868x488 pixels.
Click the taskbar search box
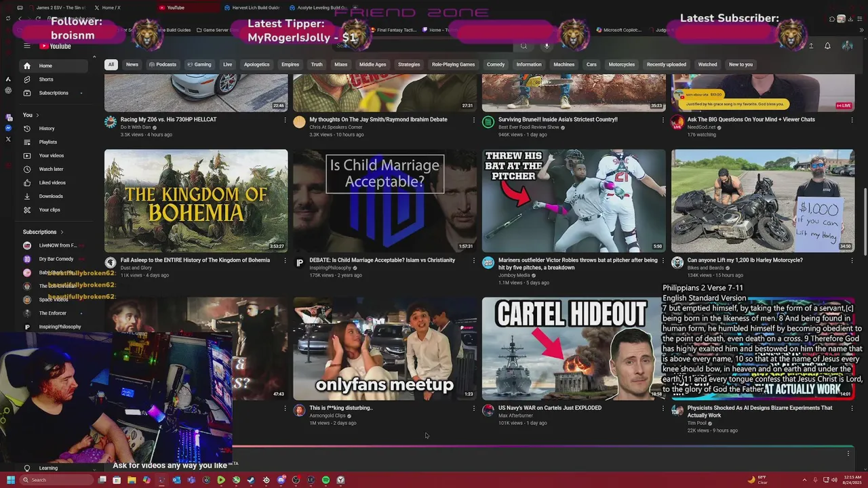point(56,480)
